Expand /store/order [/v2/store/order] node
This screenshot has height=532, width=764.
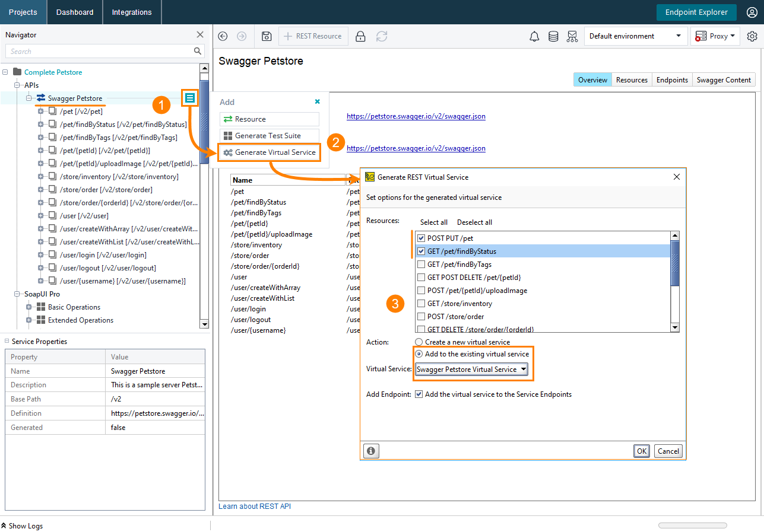click(x=41, y=189)
